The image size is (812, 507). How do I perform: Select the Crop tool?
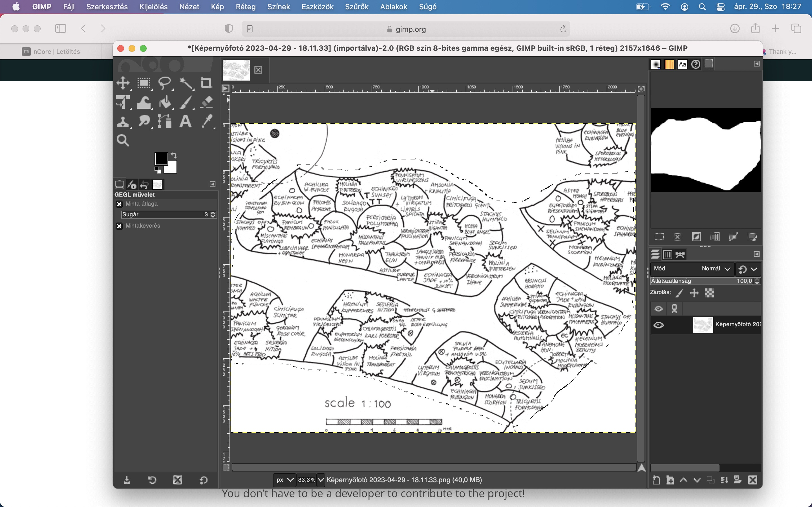(x=206, y=83)
